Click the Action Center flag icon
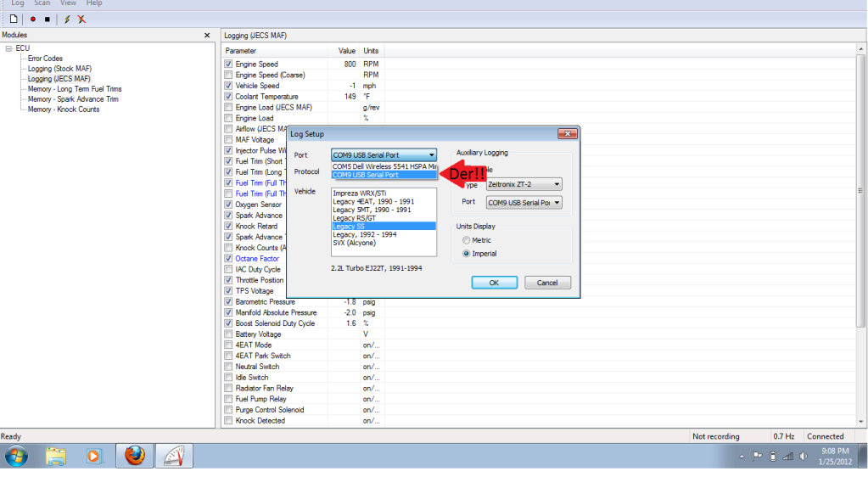The image size is (868, 488). click(757, 457)
